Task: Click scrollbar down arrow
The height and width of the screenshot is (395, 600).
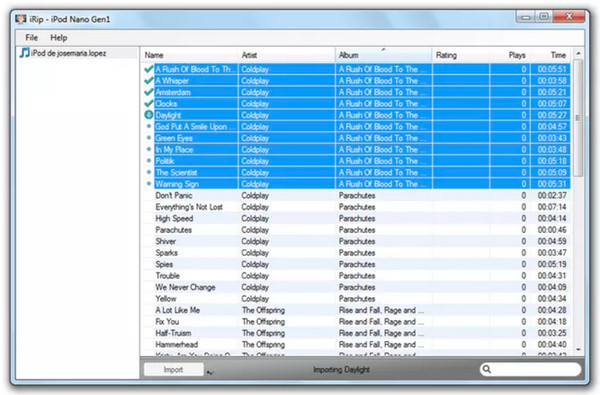Action: point(578,349)
